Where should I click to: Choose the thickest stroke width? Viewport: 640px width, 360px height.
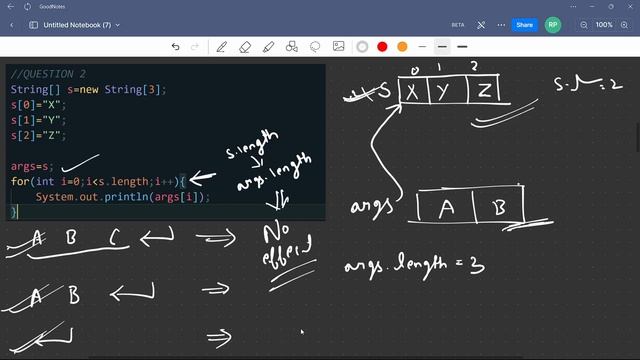[x=462, y=47]
